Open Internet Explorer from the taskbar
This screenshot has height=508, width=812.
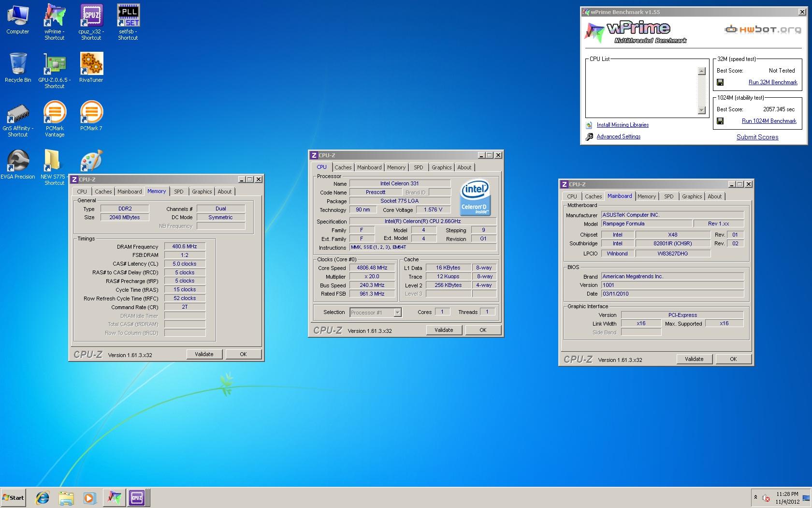click(x=43, y=497)
